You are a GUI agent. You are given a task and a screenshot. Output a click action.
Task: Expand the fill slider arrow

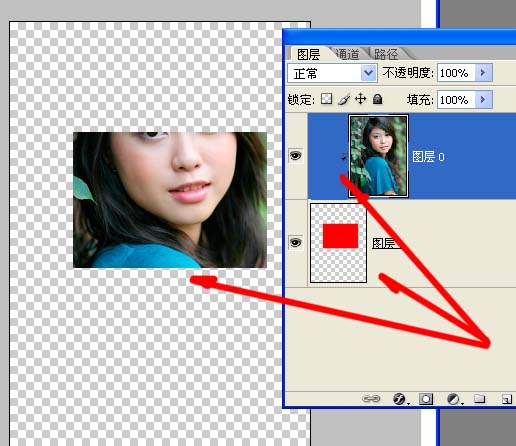click(x=483, y=99)
